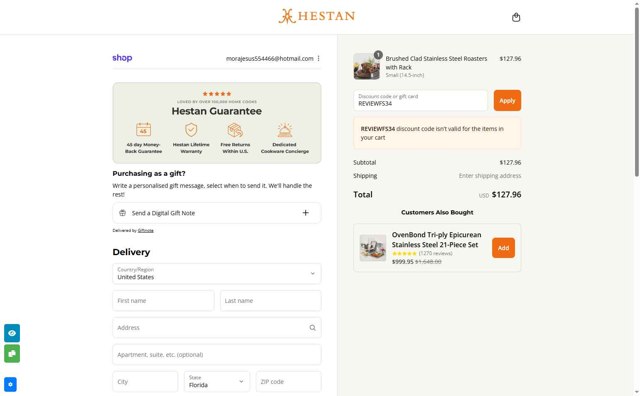Click the gift icon beside Digital Gift Note
Viewport: 640px width, 396px height.
122,213
